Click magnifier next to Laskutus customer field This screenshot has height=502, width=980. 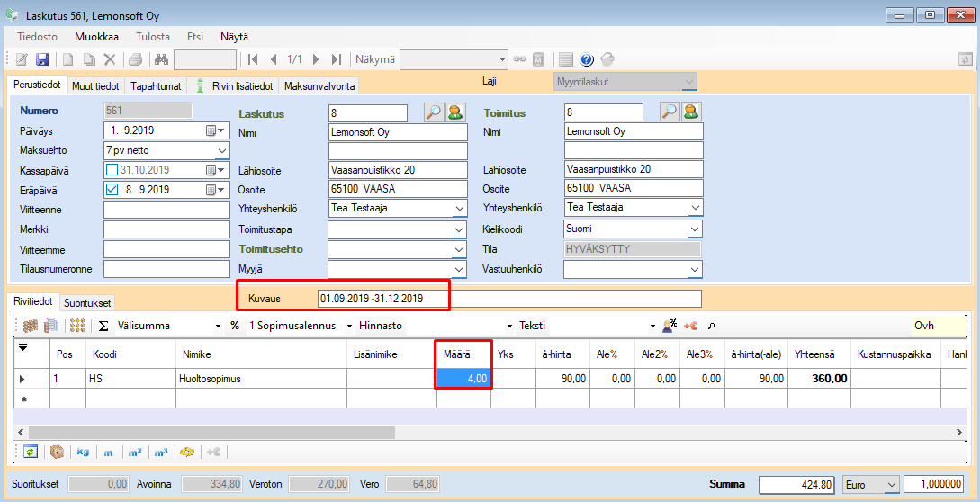[x=433, y=112]
